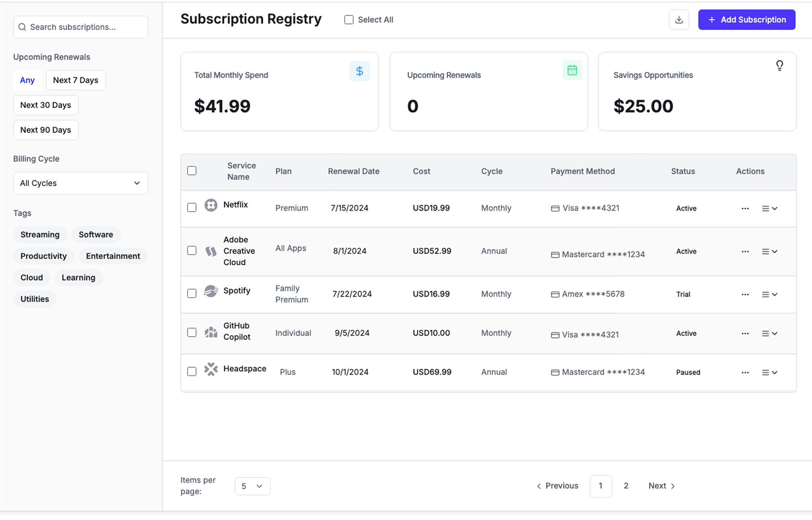The height and width of the screenshot is (520, 812).
Task: Tick the Adobe Creative Cloud row checkbox
Action: pyautogui.click(x=192, y=250)
